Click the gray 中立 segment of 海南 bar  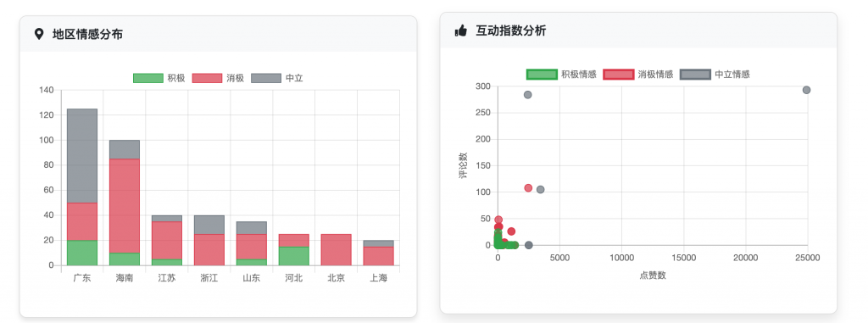[125, 149]
